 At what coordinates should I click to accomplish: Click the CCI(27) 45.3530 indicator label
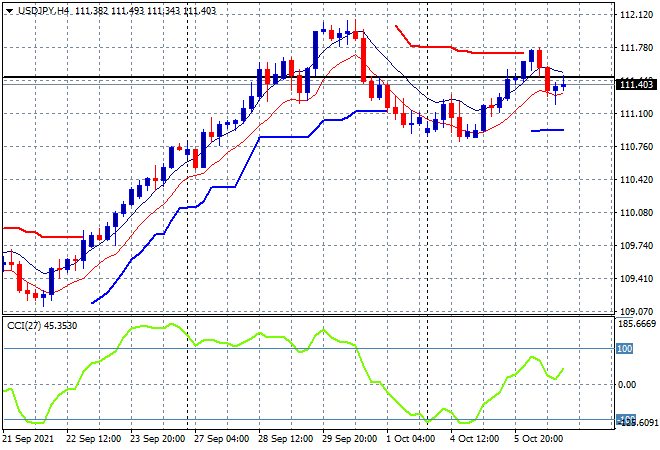42,326
